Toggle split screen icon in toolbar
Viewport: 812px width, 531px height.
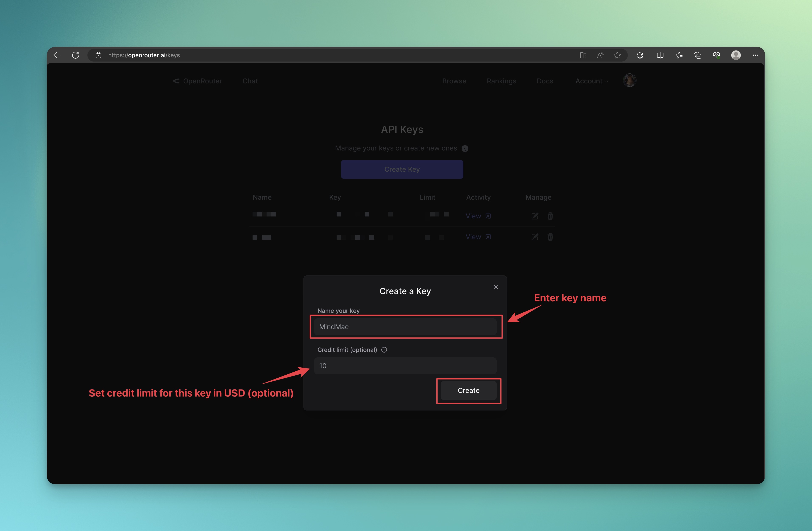coord(660,55)
